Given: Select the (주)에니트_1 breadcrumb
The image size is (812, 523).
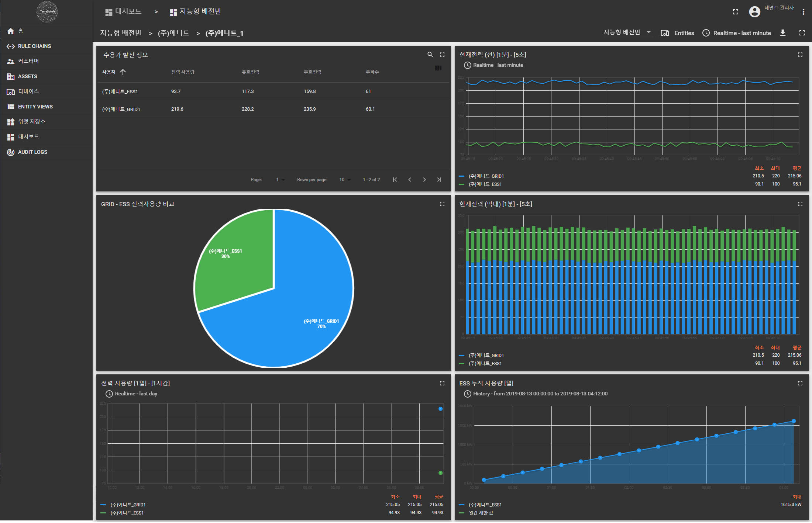Looking at the screenshot, I should [x=224, y=33].
